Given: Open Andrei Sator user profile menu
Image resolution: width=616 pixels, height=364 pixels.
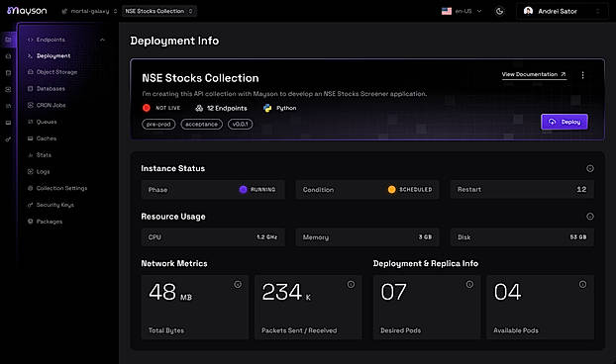Looking at the screenshot, I should pyautogui.click(x=563, y=12).
